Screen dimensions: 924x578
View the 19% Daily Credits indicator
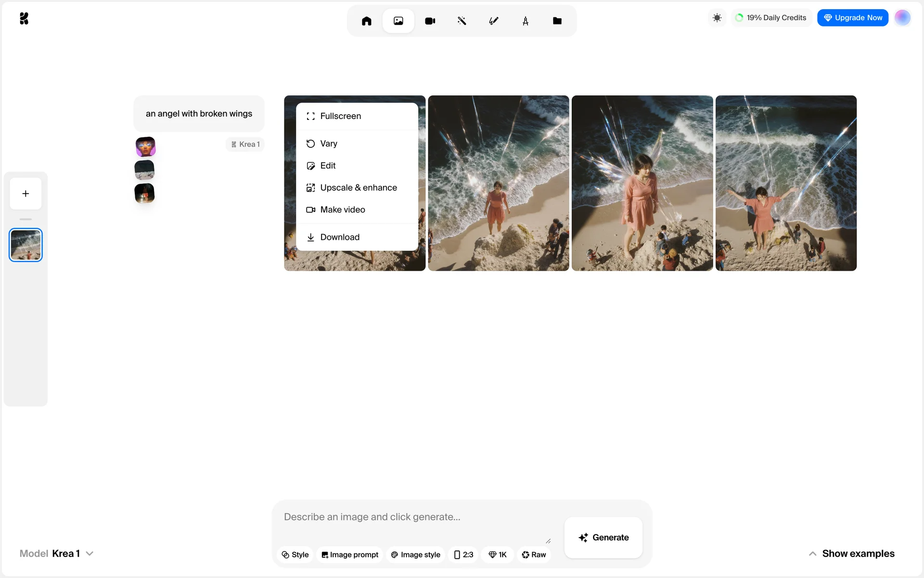point(770,18)
